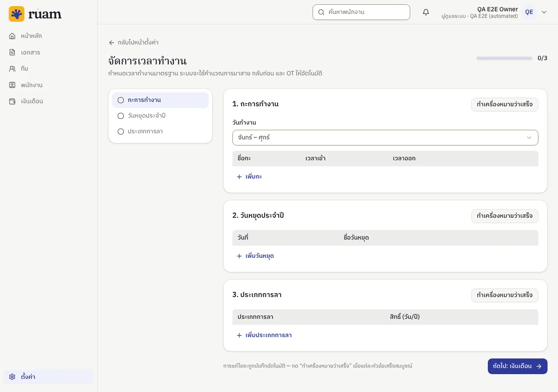Click the พนักงาน employee icon
The image size is (558, 392).
tap(12, 85)
